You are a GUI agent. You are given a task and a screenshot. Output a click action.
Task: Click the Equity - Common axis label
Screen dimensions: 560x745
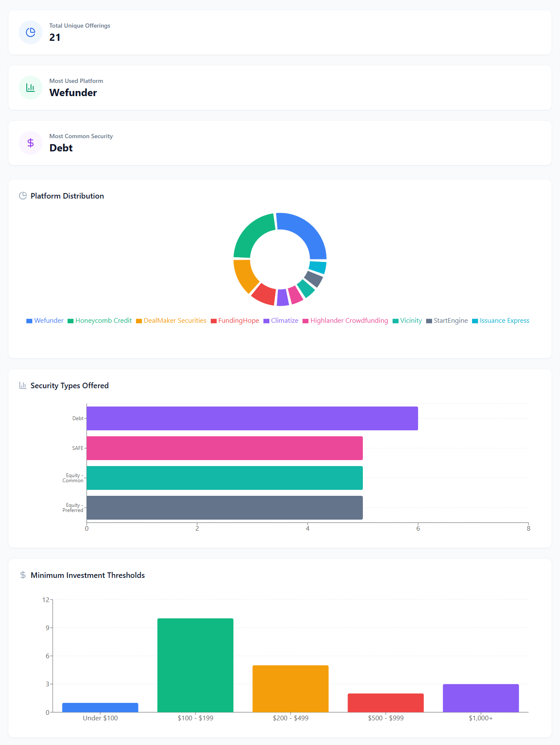[73, 478]
